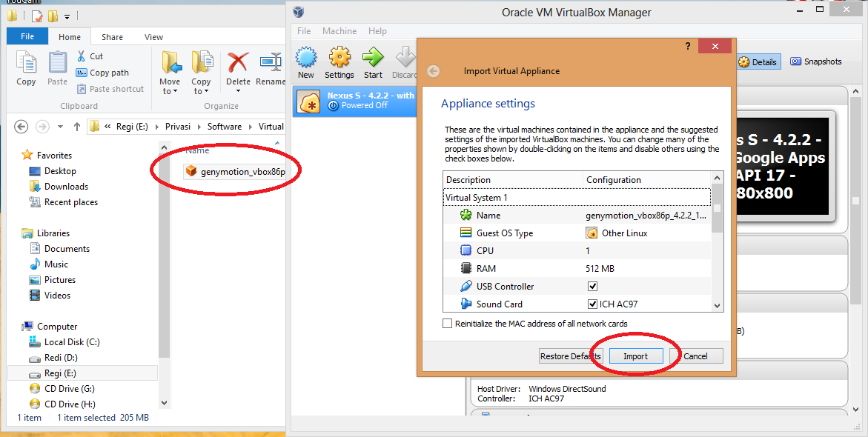The image size is (868, 437).
Task: Click Paste shortcut in Explorer ribbon
Action: 110,88
